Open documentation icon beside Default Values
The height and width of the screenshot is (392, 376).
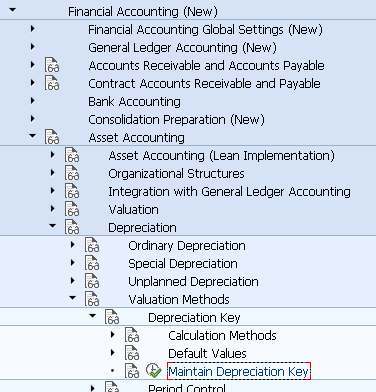pos(132,353)
